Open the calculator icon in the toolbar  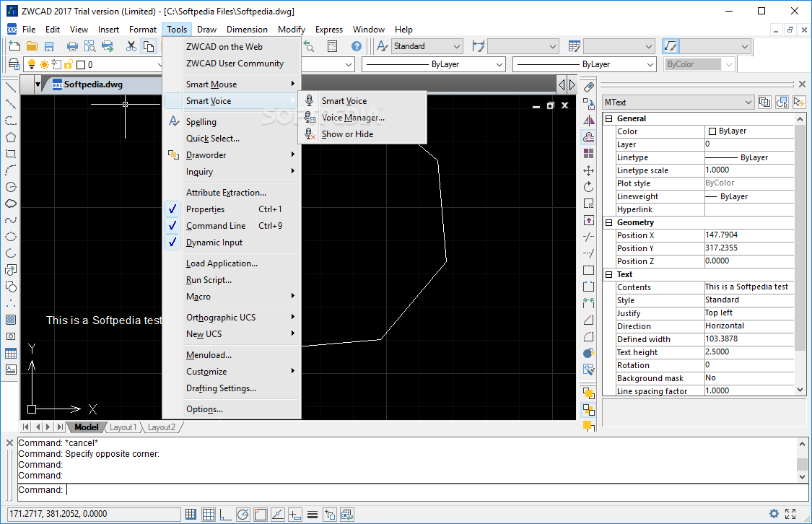pos(333,46)
